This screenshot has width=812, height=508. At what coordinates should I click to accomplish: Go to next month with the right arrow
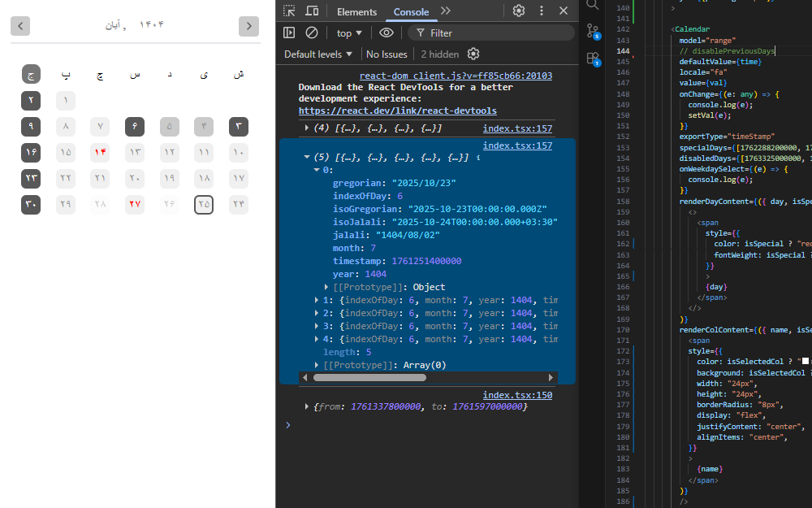pyautogui.click(x=248, y=25)
